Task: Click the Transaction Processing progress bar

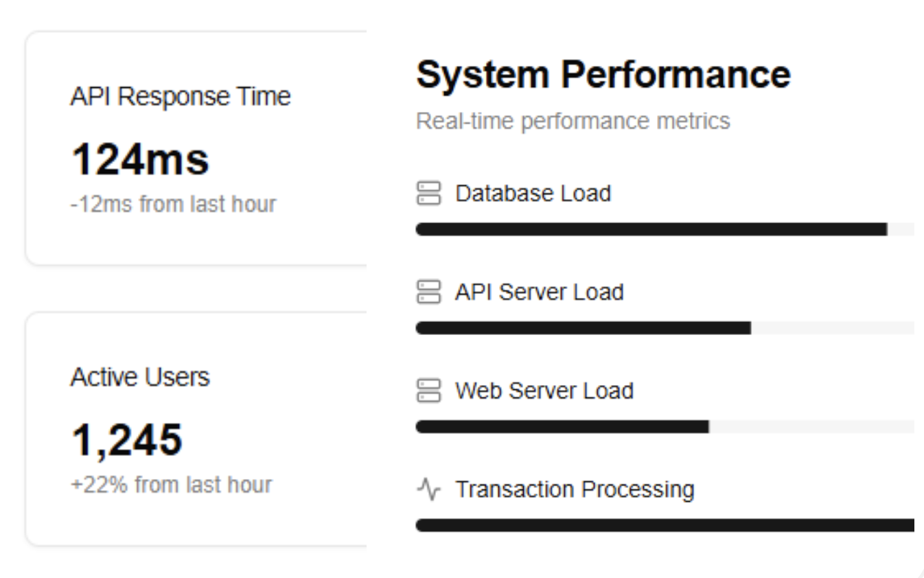Action: tap(665, 526)
